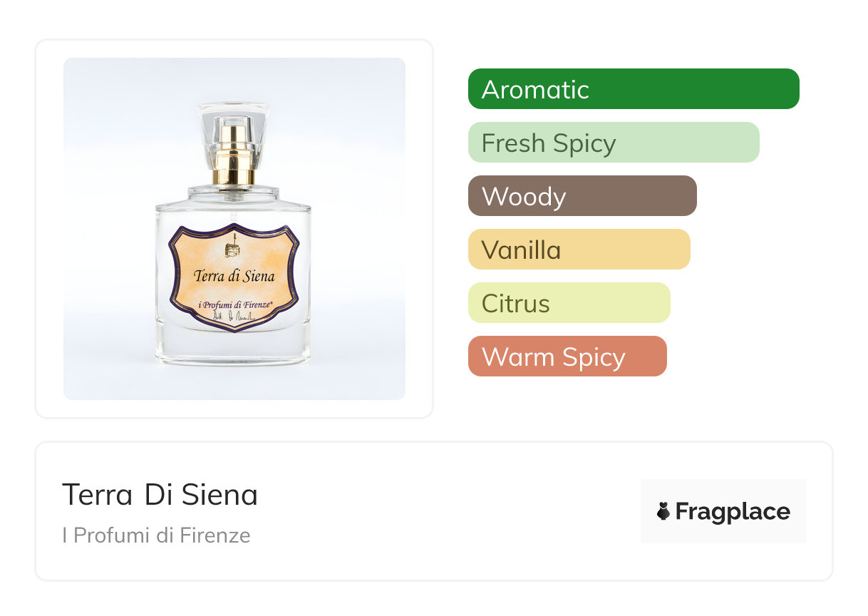
Task: Select the Citrus accord bar
Action: click(569, 303)
